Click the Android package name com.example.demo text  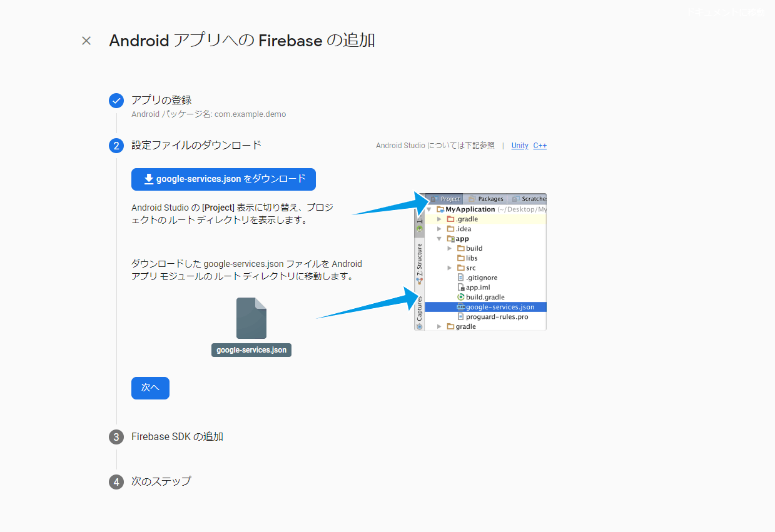pos(250,114)
